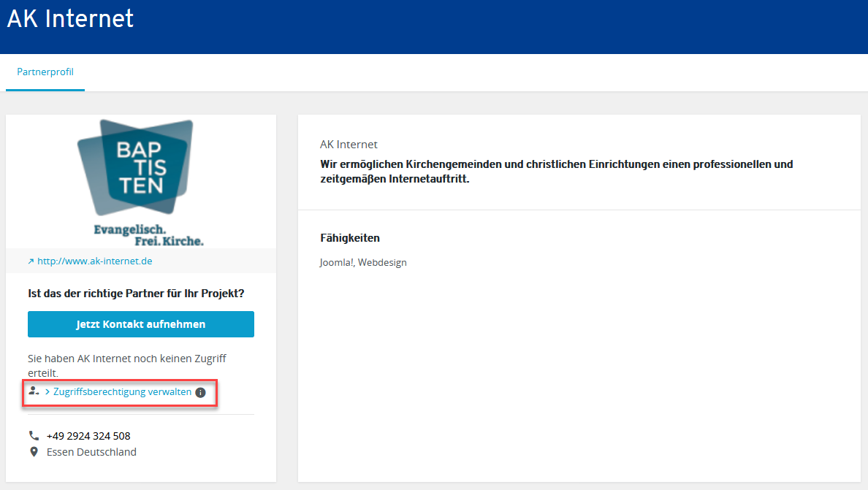Click the Joomla! skill entry
Viewport: 868px width, 490px height.
(x=335, y=262)
